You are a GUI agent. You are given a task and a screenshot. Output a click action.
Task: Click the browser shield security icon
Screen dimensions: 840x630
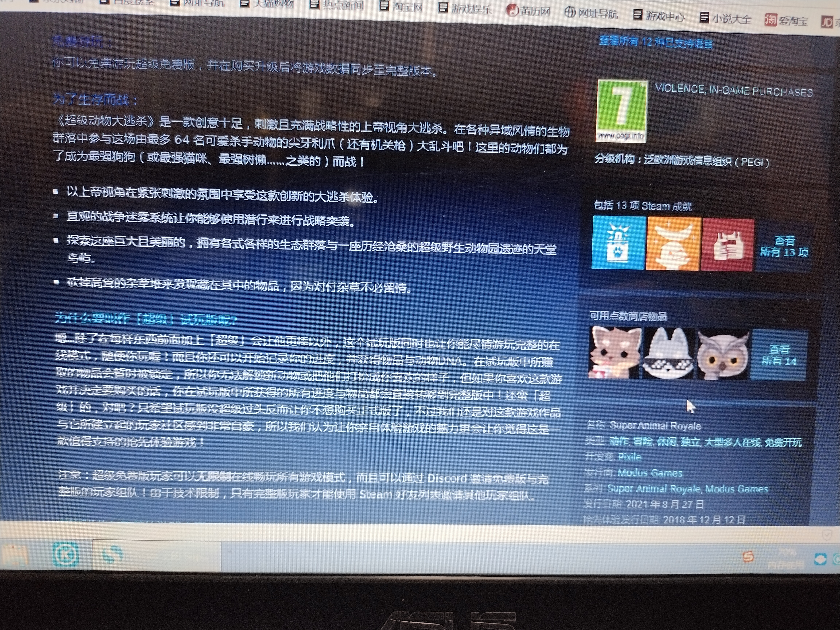(x=827, y=535)
